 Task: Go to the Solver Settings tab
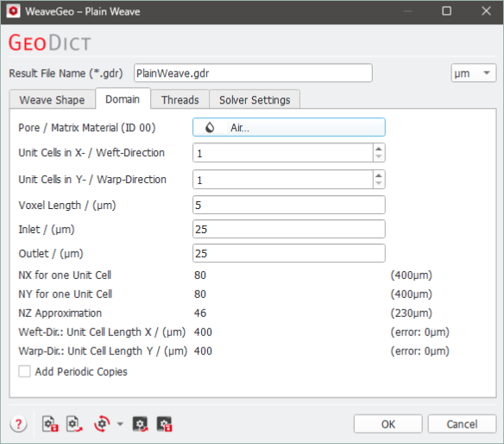tap(255, 99)
